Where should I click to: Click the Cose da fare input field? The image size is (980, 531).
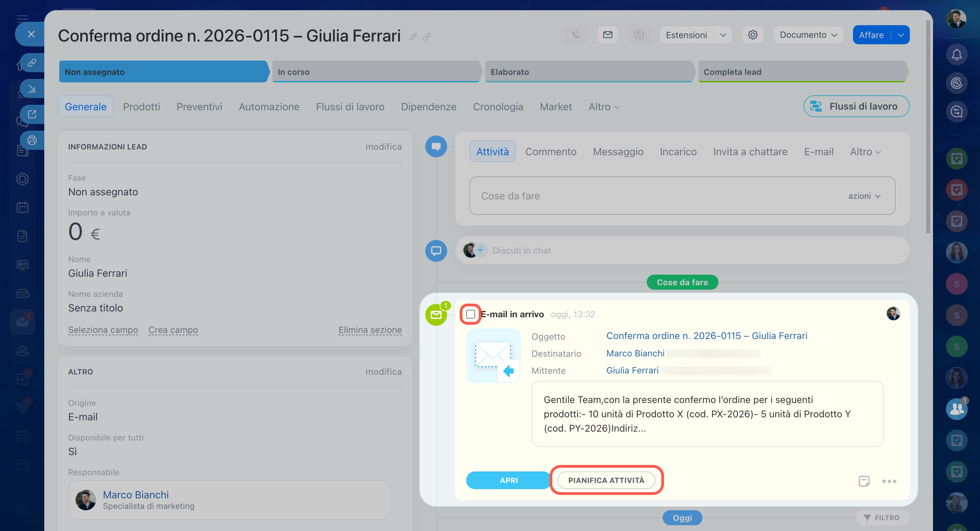647,196
